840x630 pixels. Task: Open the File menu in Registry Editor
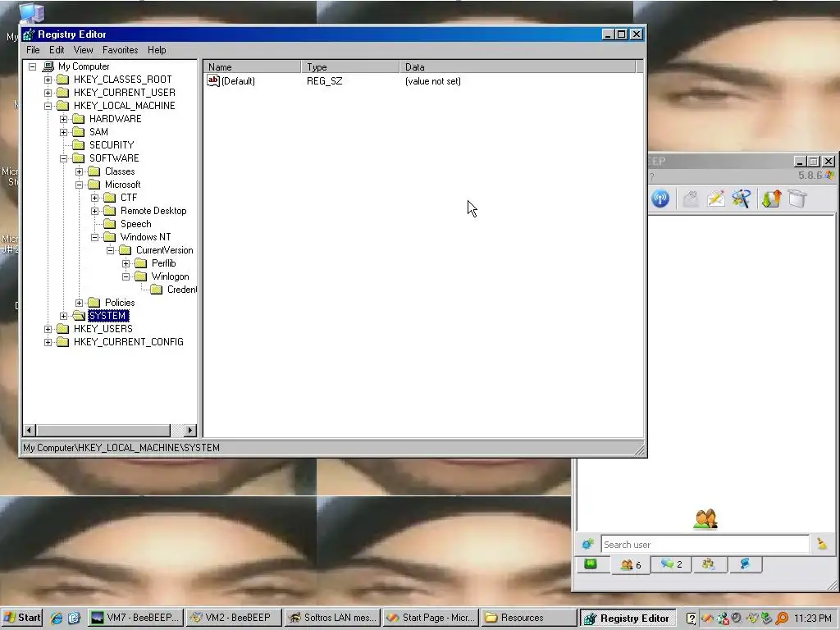[33, 50]
